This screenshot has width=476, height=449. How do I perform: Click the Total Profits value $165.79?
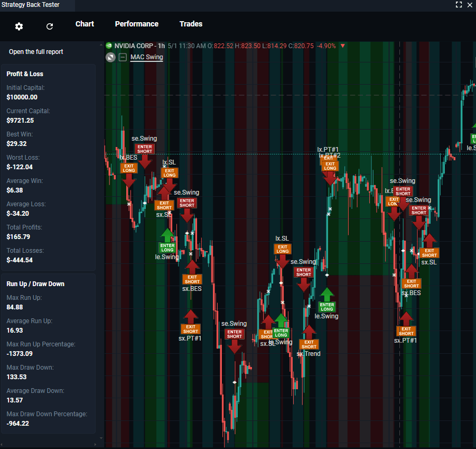[x=18, y=236]
